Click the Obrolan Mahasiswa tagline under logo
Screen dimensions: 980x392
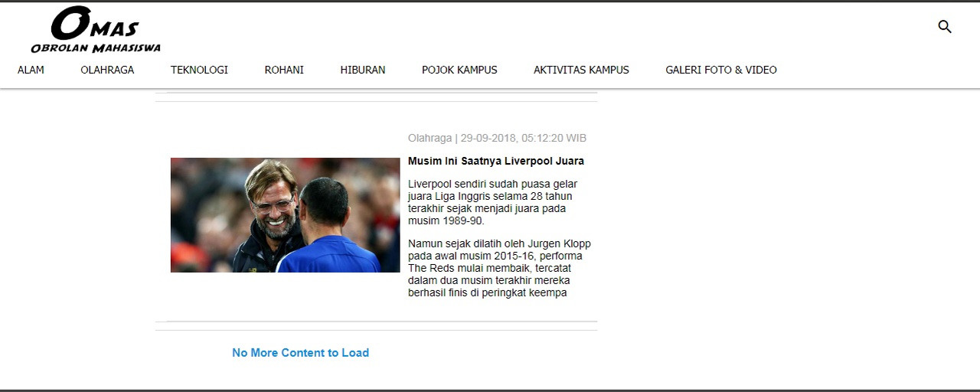coord(96,47)
